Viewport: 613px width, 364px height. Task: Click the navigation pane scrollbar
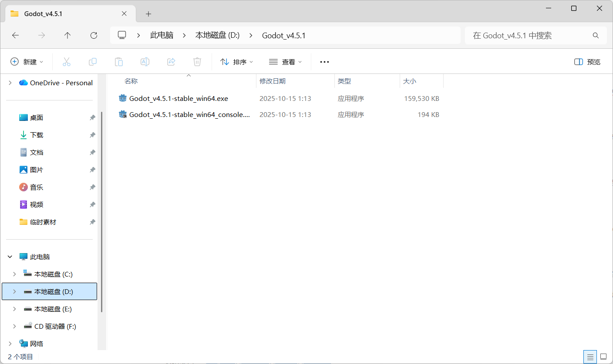click(101, 212)
